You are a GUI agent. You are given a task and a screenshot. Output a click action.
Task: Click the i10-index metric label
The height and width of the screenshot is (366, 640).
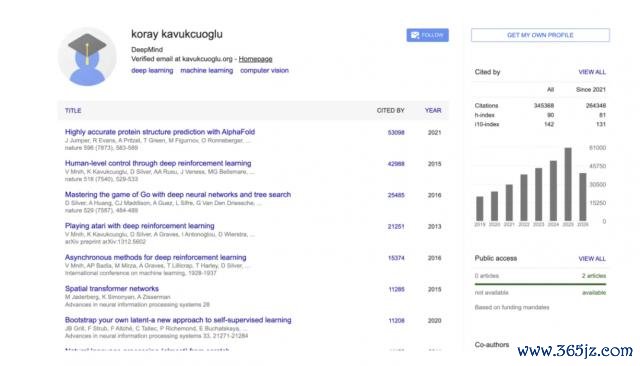[487, 124]
